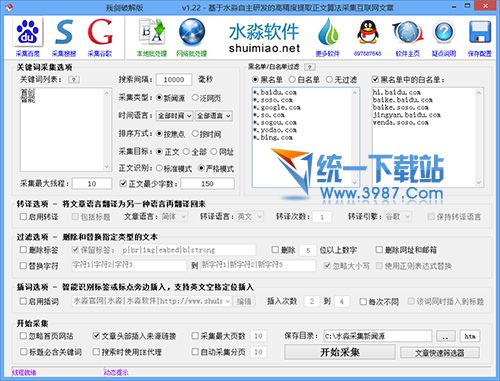Enable 自动采集分页 checkbox
Viewport: 500px width, 381px height.
[195, 352]
